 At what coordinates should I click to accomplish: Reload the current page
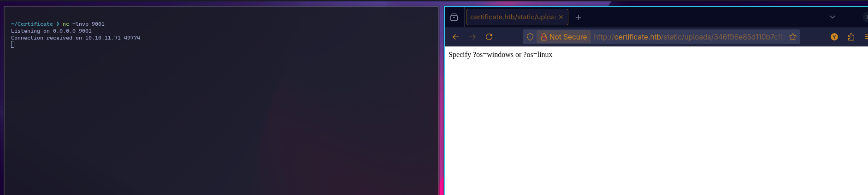tap(489, 37)
